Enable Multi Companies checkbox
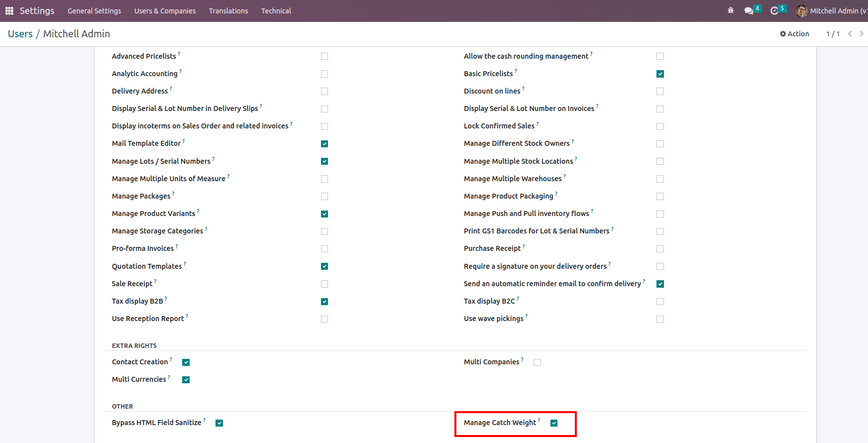Screen dimensions: 868x443 [x=537, y=362]
